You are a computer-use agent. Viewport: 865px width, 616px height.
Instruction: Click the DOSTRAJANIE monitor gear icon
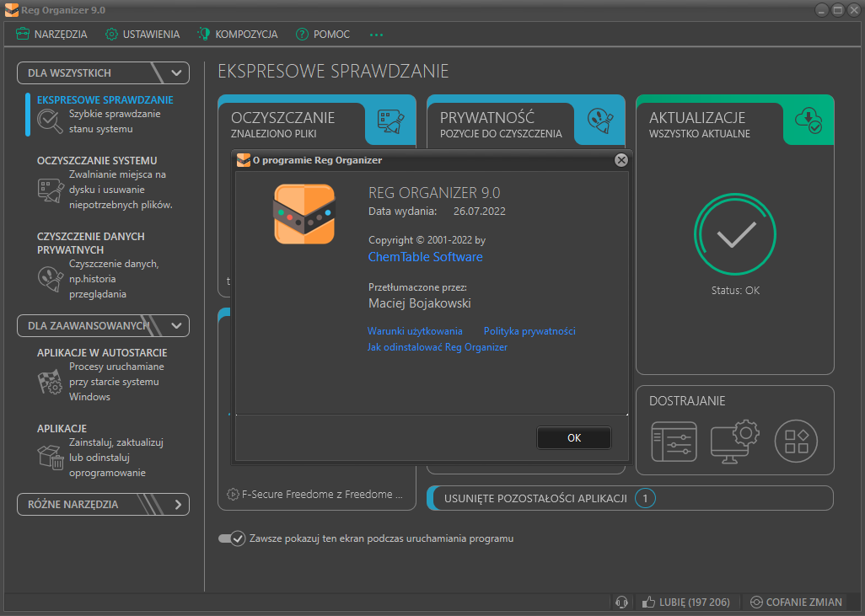pos(735,442)
